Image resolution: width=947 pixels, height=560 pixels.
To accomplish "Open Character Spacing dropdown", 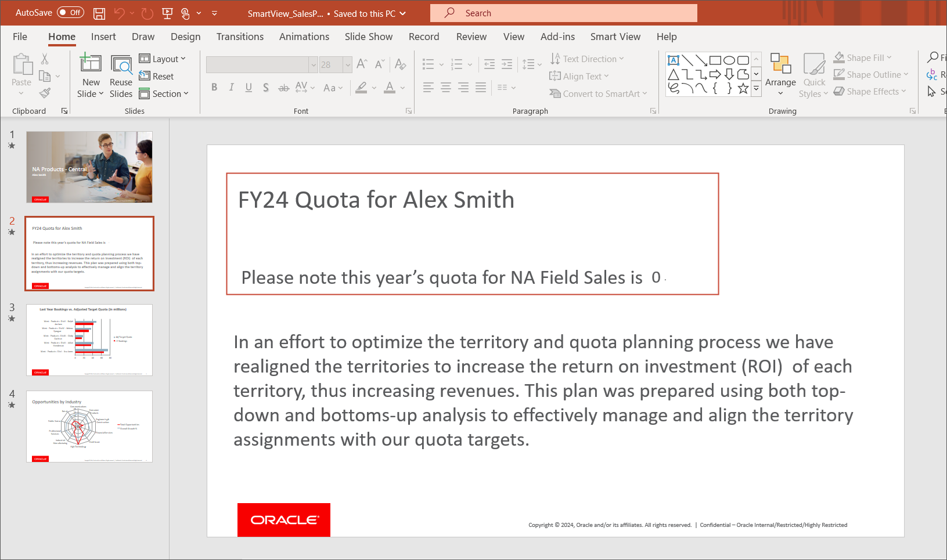I will [305, 88].
